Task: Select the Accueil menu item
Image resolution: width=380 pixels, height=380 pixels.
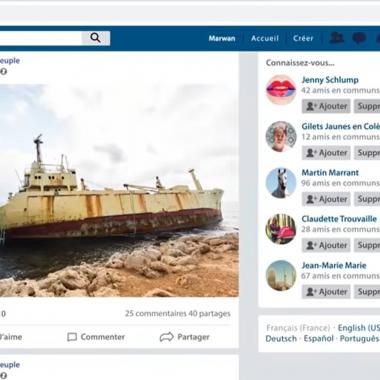Action: tap(265, 38)
